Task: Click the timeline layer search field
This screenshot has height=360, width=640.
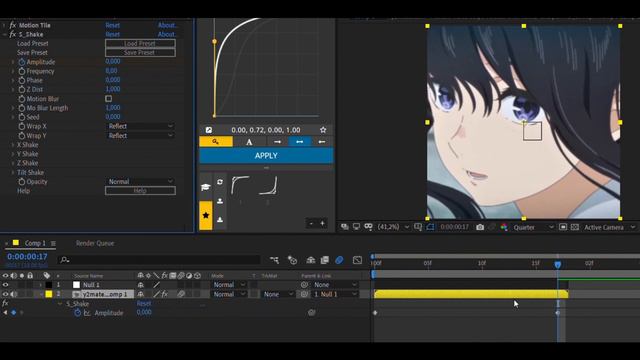Action: pyautogui.click(x=159, y=260)
